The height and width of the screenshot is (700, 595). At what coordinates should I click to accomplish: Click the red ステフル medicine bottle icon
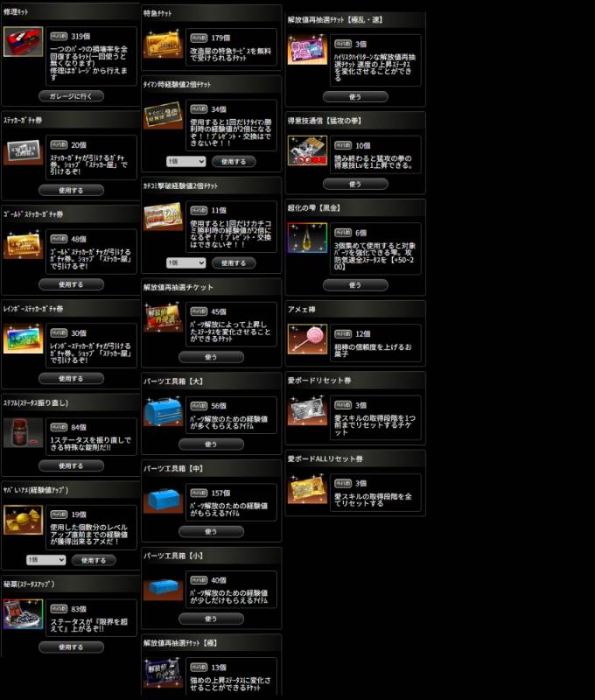pos(24,433)
